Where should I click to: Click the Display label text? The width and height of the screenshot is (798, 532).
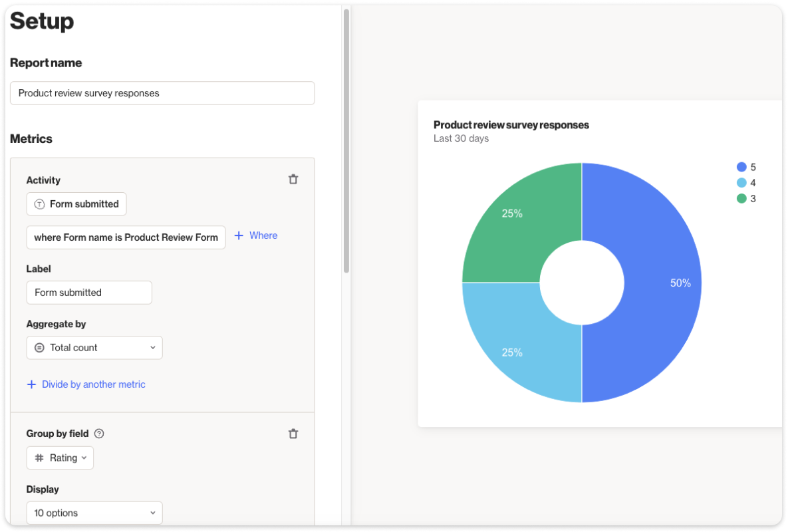(43, 489)
